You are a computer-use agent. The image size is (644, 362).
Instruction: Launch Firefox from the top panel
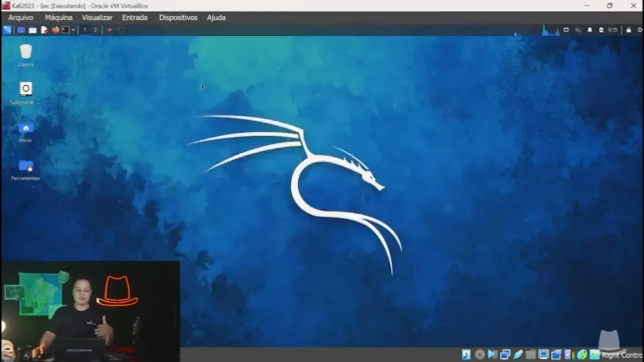tap(55, 30)
